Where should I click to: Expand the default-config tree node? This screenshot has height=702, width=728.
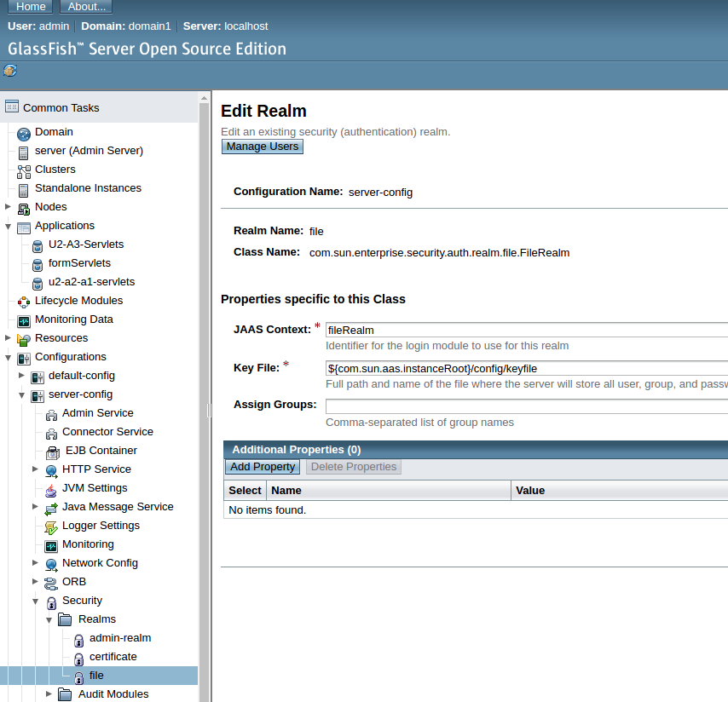click(21, 375)
